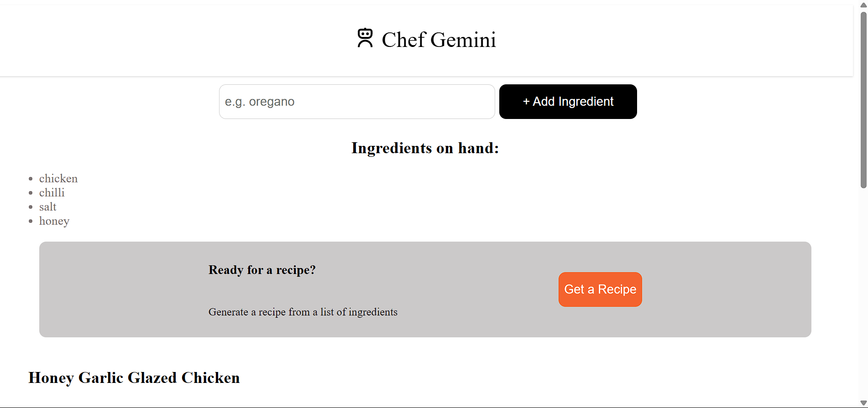Click the Chef Gemini robot icon
The height and width of the screenshot is (408, 868).
[366, 38]
